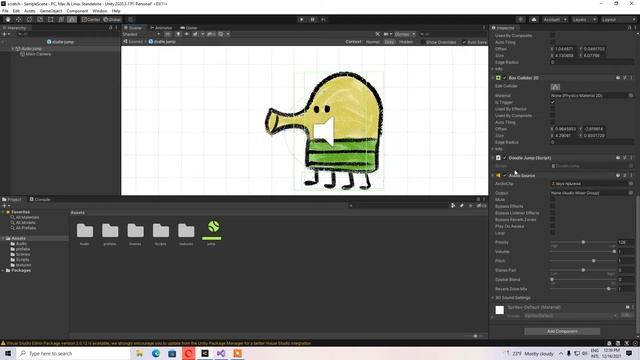Collapse the Doodle Jump (Script) component foldout
640x360 pixels.
point(493,158)
